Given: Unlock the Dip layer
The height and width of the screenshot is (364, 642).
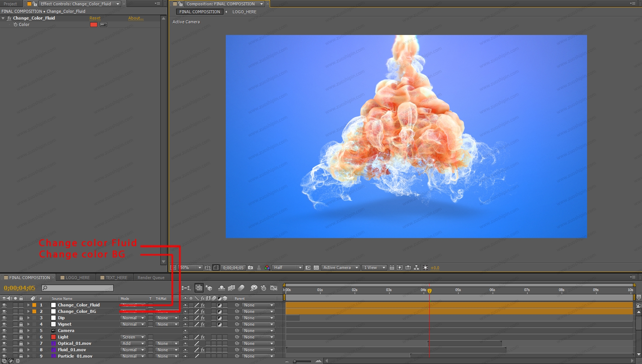Looking at the screenshot, I should click(21, 318).
